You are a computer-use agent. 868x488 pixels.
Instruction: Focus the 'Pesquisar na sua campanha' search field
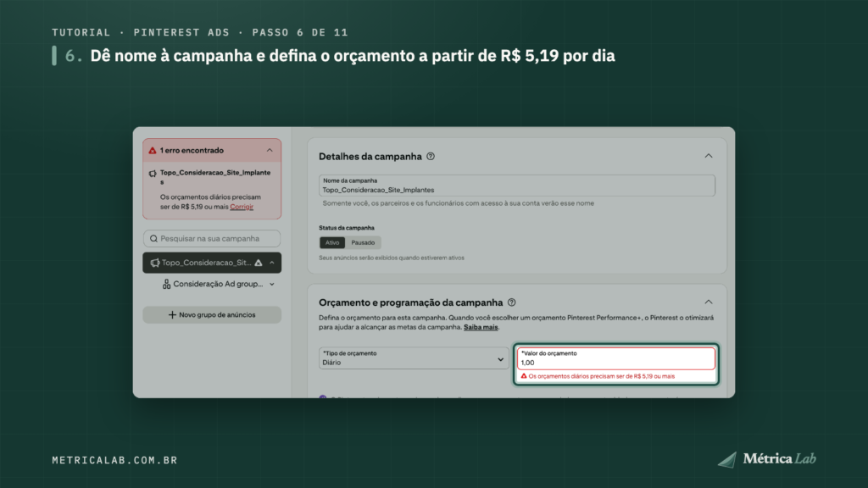[x=212, y=238]
